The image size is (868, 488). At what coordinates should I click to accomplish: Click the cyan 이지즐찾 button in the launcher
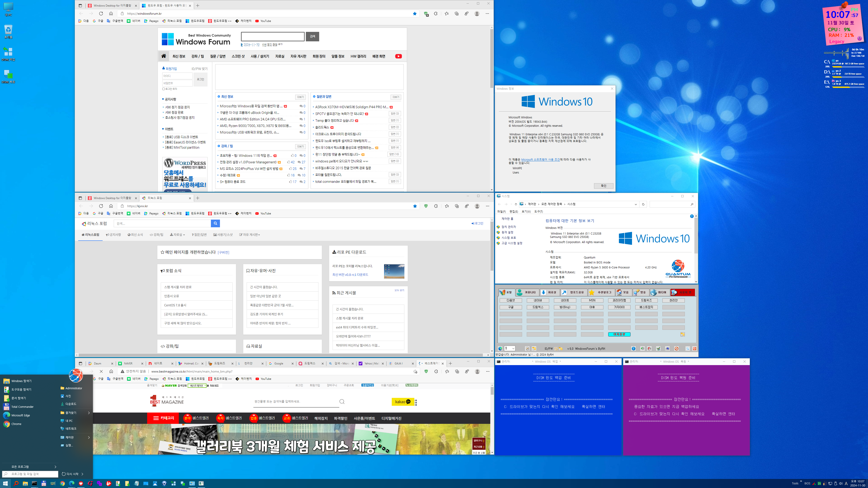619,334
